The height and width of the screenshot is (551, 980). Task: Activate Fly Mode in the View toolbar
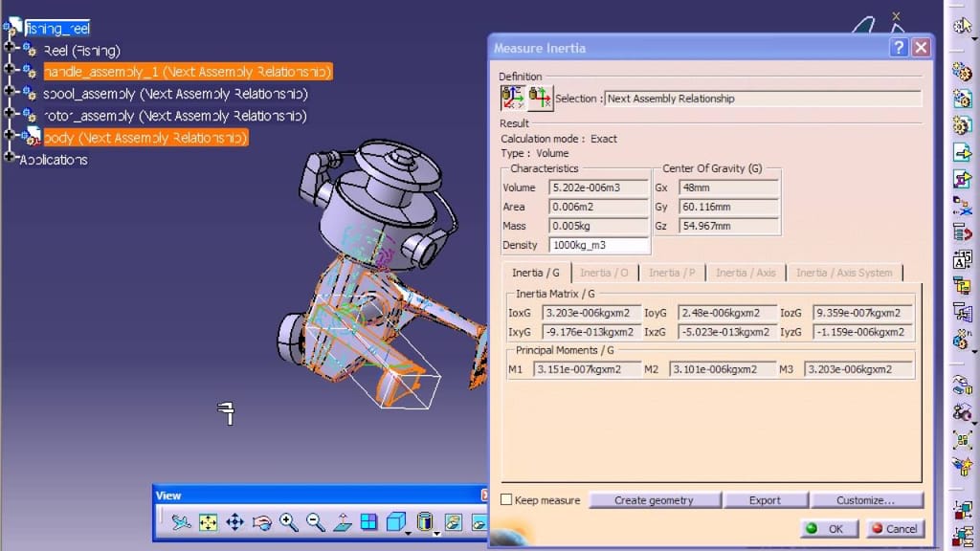[x=181, y=522]
